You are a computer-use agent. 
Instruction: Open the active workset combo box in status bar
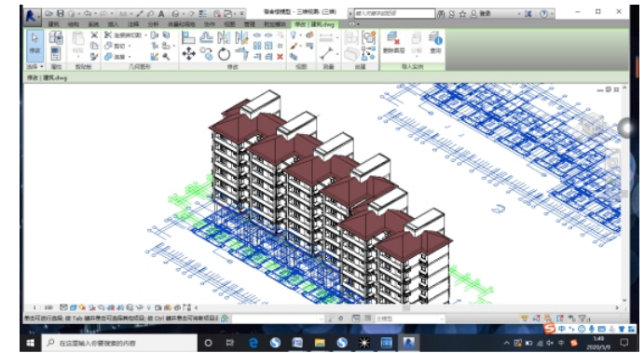[278, 319]
